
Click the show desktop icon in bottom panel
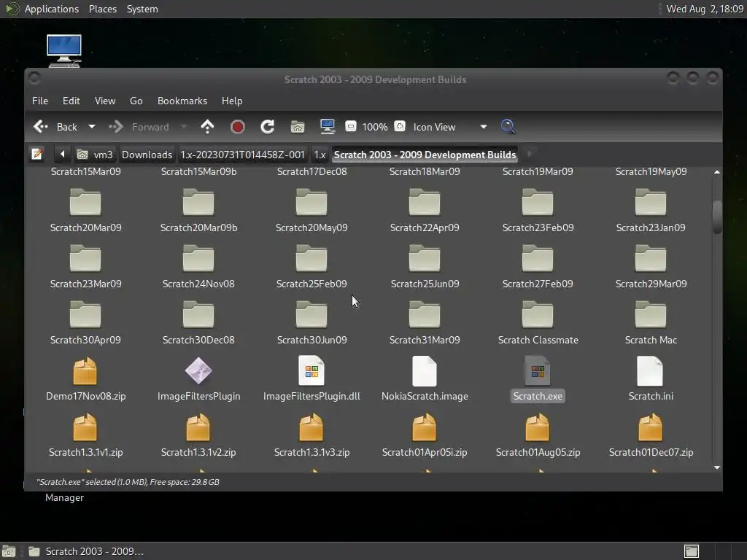coord(9,551)
